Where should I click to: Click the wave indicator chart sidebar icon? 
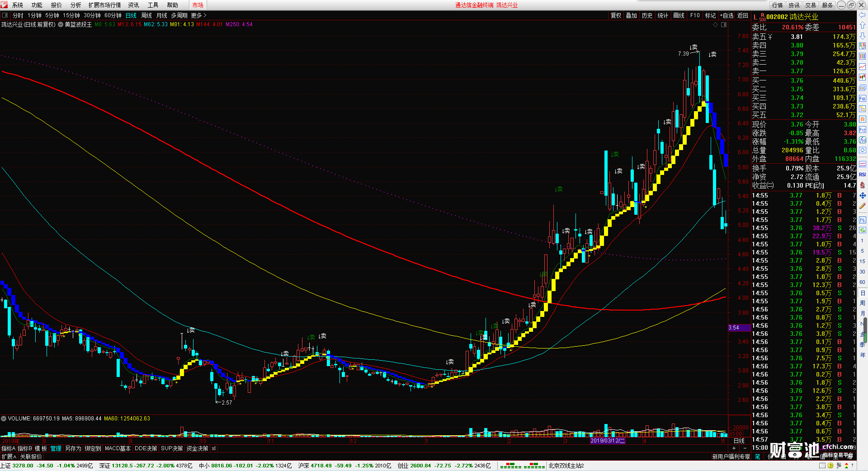(x=862, y=164)
